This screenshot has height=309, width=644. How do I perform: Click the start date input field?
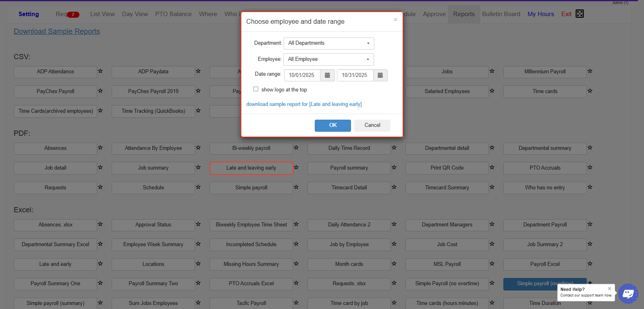(302, 75)
